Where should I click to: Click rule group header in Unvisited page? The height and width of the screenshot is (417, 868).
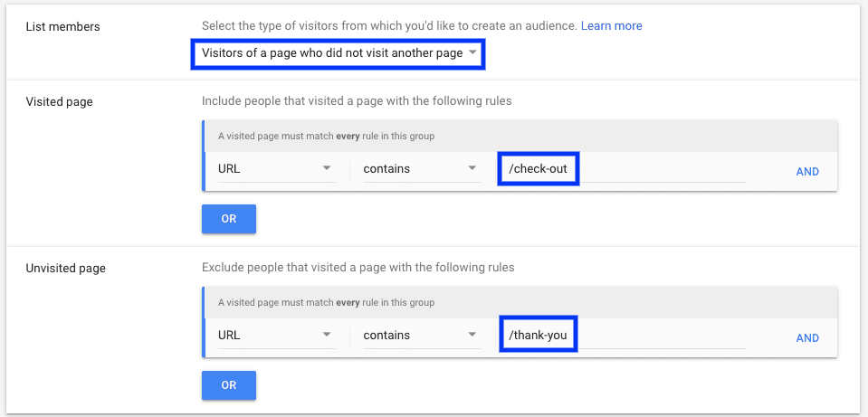[520, 303]
